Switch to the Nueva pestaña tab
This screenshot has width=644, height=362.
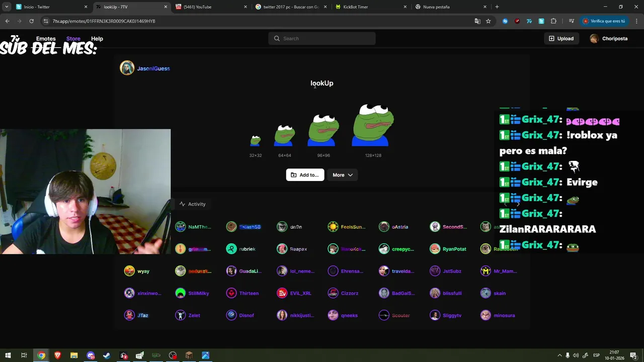450,7
